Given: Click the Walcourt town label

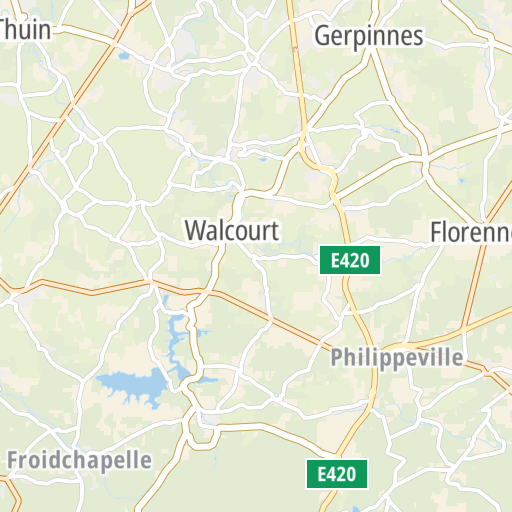Looking at the screenshot, I should tap(232, 231).
